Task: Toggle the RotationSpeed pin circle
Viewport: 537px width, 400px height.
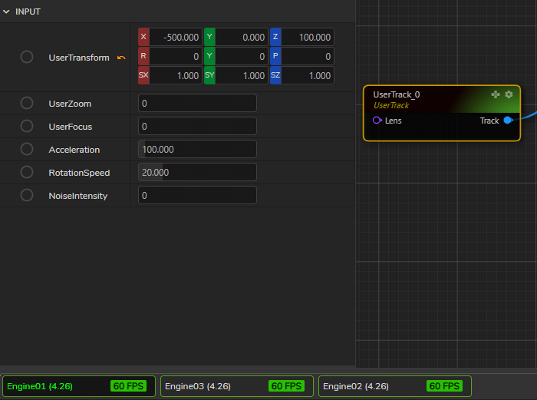Action: tap(27, 172)
